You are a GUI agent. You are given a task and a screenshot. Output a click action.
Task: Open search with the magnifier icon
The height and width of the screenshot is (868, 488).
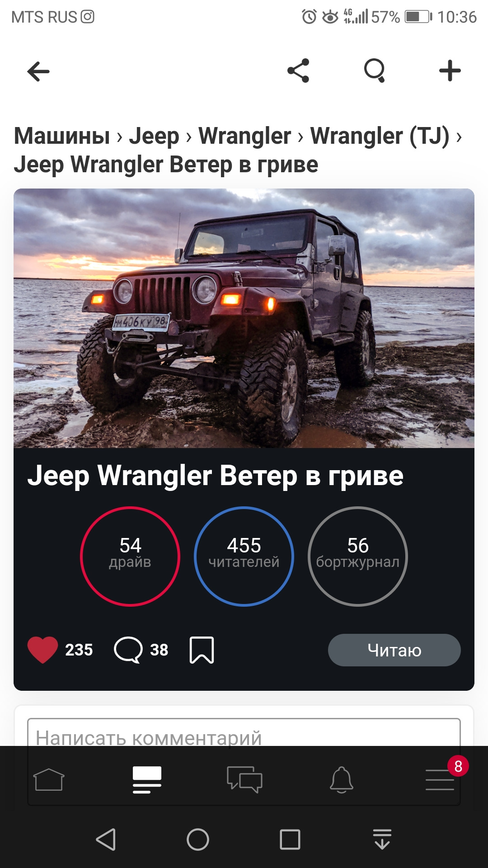[x=375, y=71]
